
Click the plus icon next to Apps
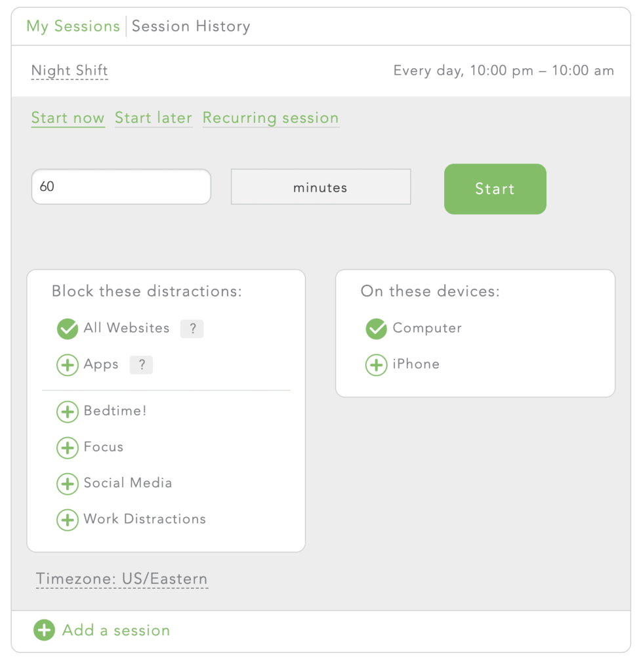point(68,365)
